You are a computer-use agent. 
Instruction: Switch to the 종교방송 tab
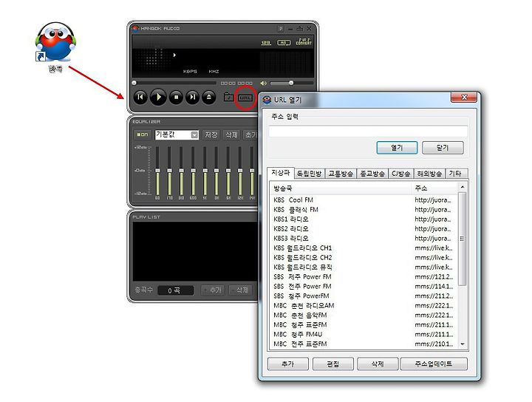pyautogui.click(x=372, y=174)
